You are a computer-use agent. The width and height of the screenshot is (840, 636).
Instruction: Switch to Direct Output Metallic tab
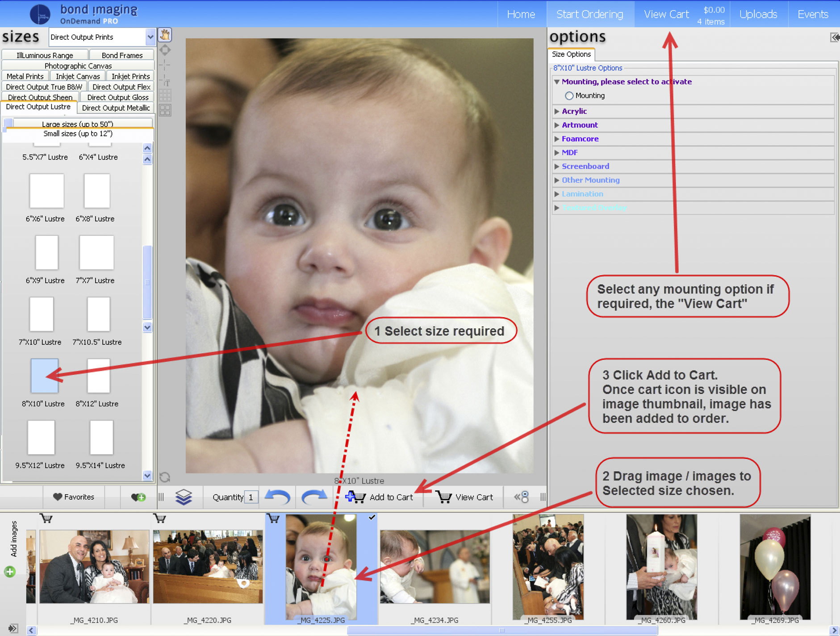coord(116,108)
